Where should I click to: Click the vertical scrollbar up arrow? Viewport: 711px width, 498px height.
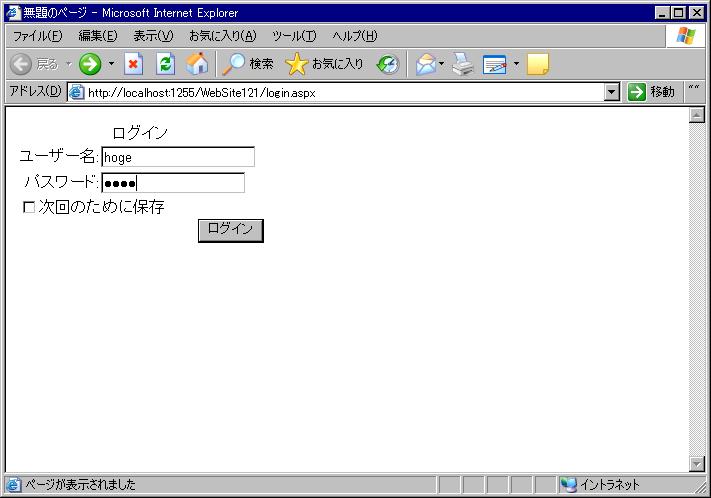coord(696,115)
